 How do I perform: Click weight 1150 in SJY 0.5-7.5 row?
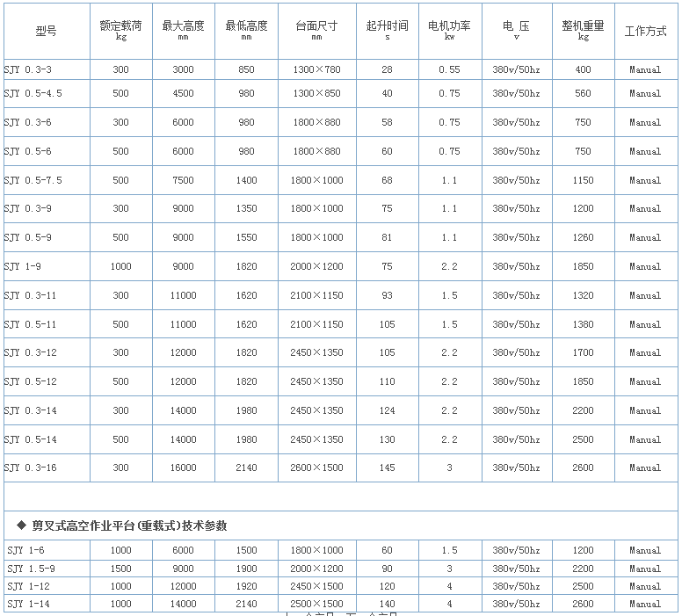point(583,180)
